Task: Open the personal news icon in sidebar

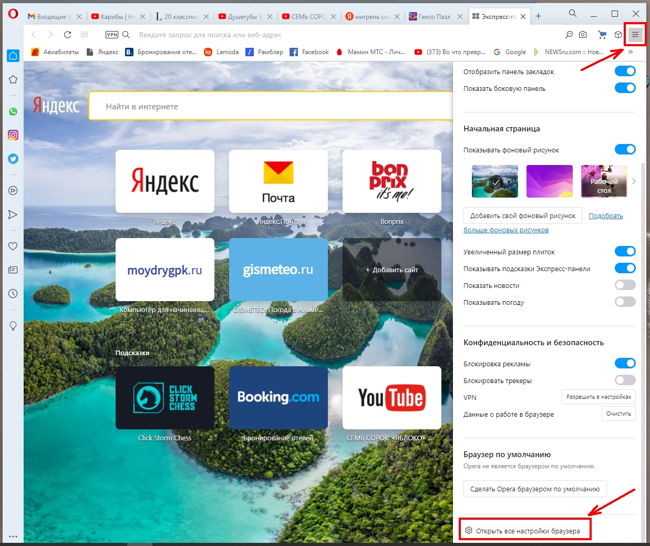Action: coord(13,270)
